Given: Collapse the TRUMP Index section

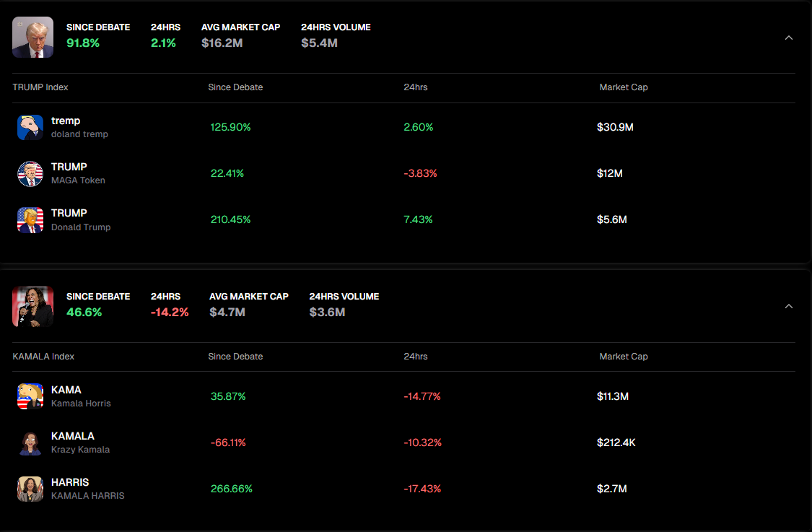Looking at the screenshot, I should [789, 38].
